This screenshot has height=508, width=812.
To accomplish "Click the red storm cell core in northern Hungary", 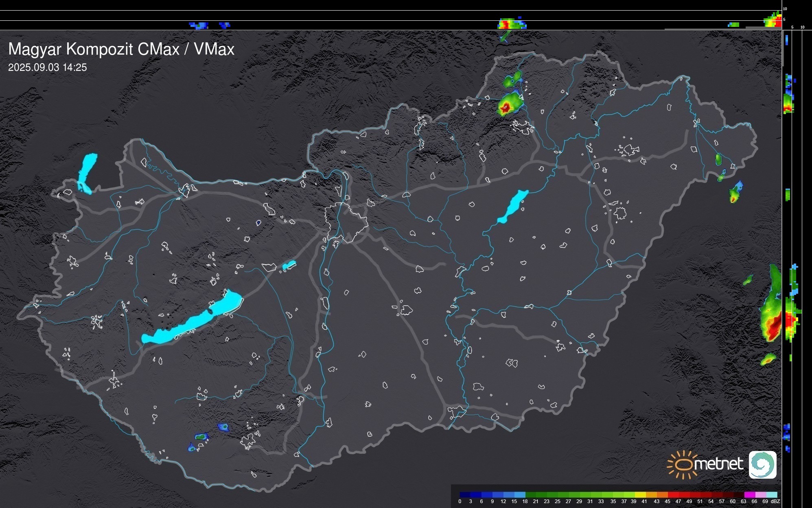I will (x=505, y=108).
